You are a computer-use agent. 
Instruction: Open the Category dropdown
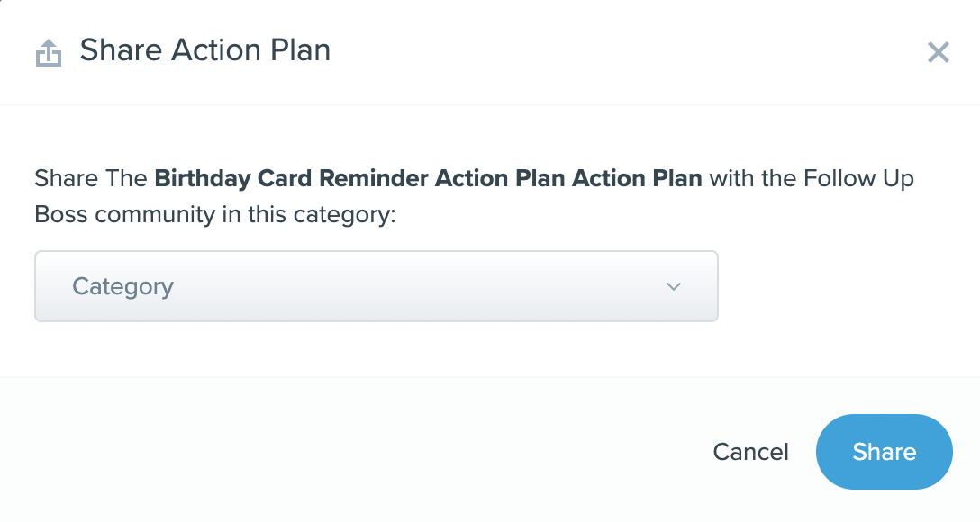[x=377, y=286]
